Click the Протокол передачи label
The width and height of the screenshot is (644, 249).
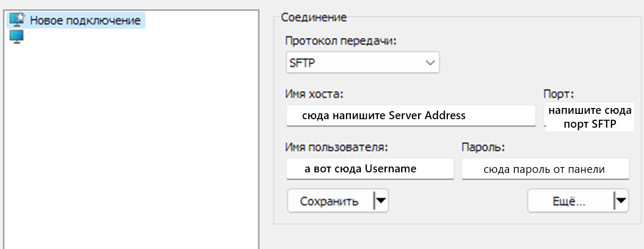[342, 41]
